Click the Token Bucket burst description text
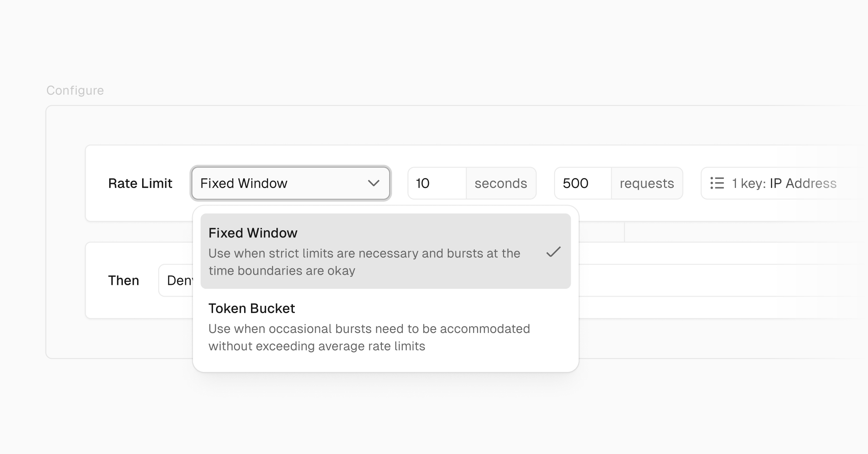 coord(369,337)
